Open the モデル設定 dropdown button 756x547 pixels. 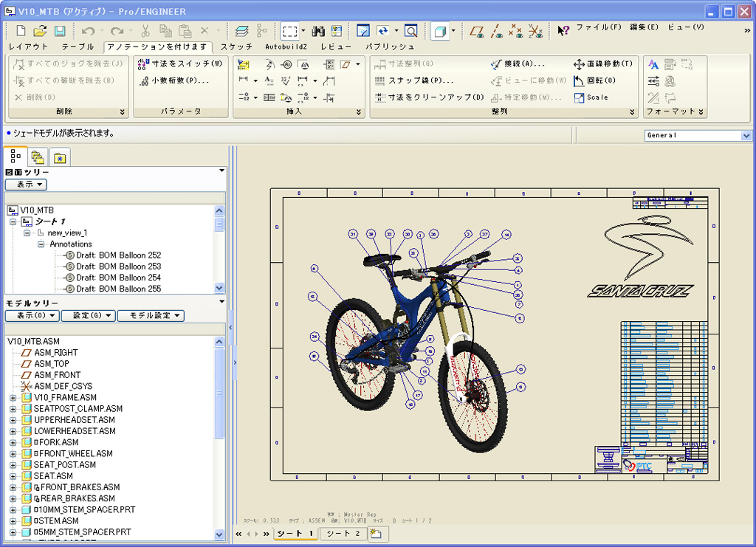(x=151, y=315)
